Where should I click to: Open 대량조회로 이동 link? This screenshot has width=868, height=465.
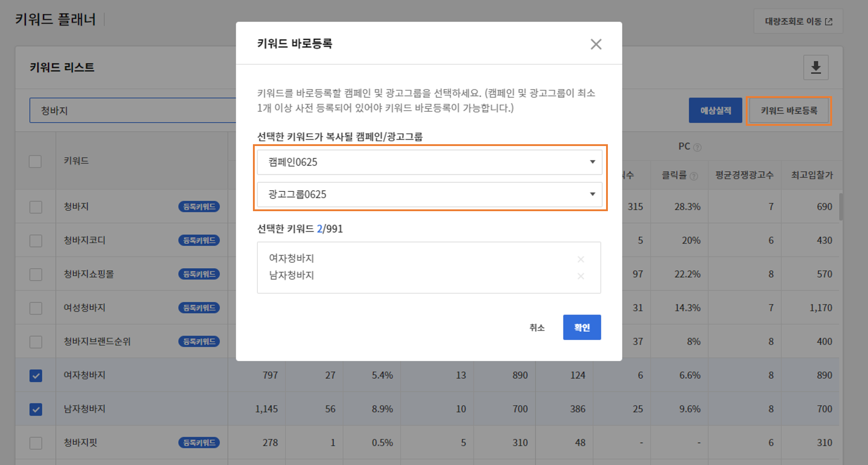(x=798, y=22)
